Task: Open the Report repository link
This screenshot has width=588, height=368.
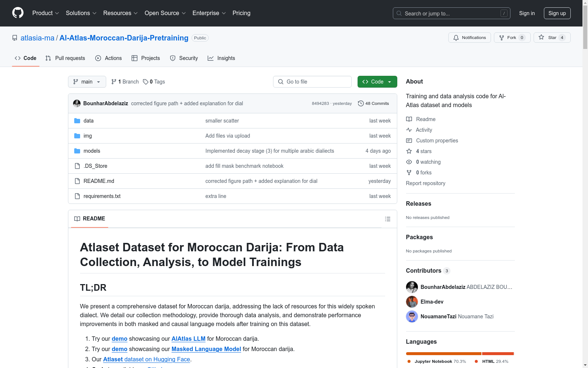Action: click(x=426, y=183)
